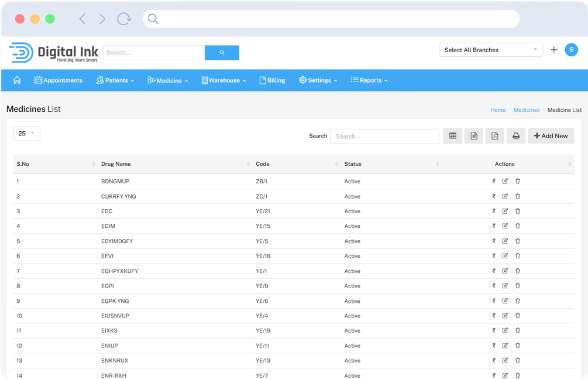
Task: Open the Select All Branches dropdown
Action: [491, 50]
